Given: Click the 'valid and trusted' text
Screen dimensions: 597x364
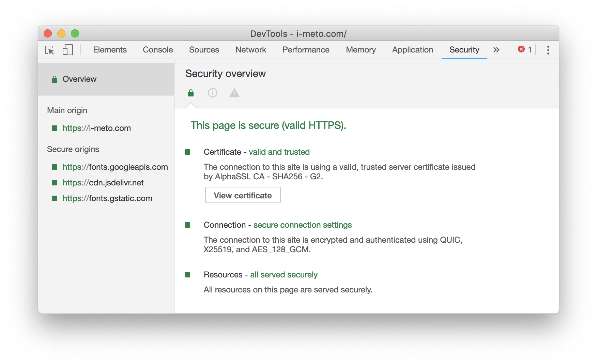Looking at the screenshot, I should 279,152.
